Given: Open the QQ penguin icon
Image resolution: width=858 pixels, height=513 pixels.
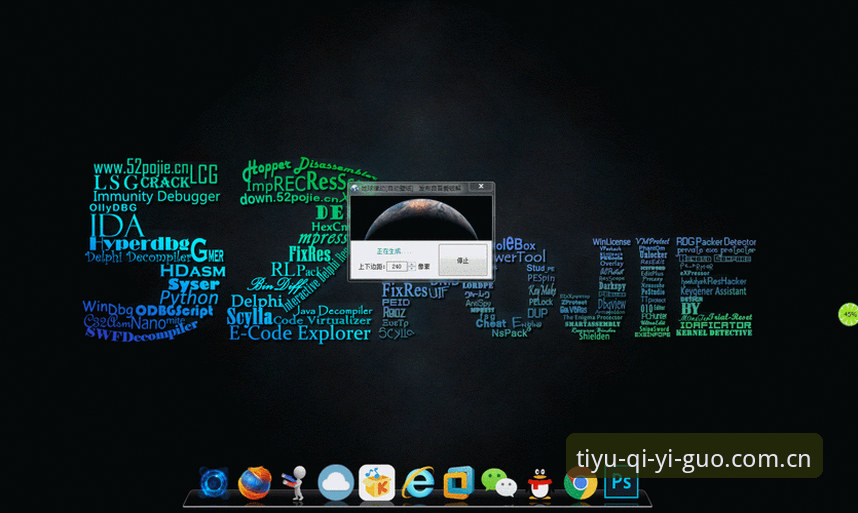Looking at the screenshot, I should (540, 483).
